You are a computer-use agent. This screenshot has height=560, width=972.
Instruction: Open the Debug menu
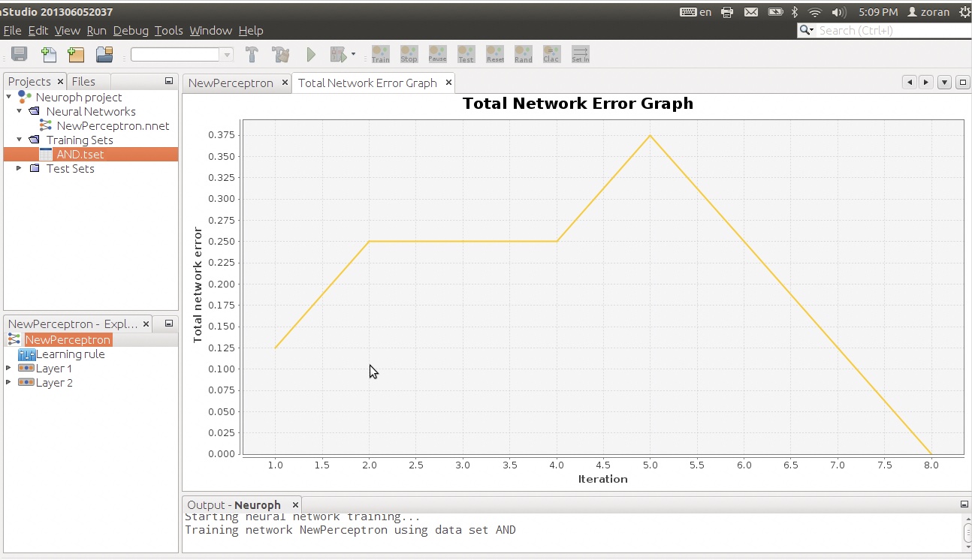coord(131,31)
